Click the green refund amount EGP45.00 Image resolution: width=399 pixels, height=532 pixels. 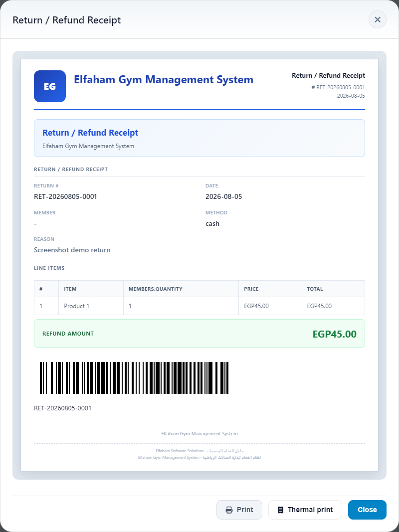pyautogui.click(x=335, y=334)
